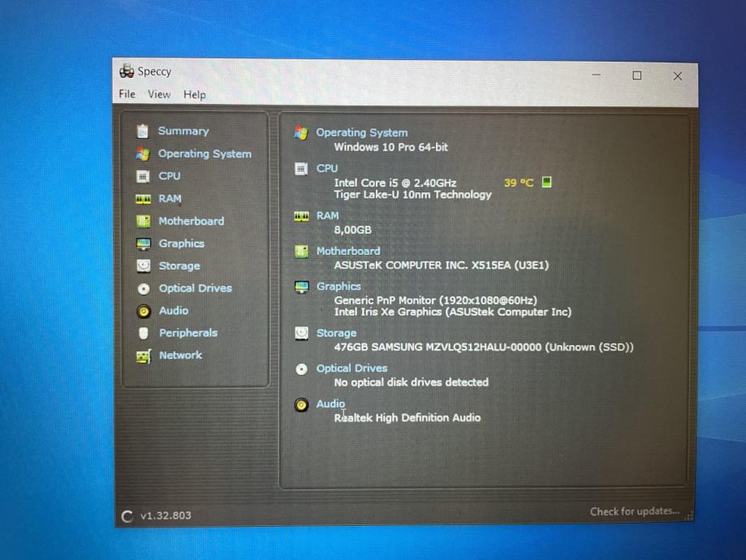Click Audio heading in summary panel

pos(330,404)
